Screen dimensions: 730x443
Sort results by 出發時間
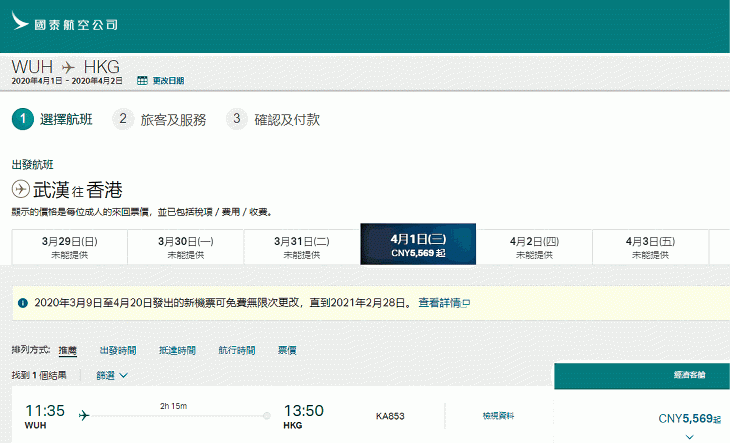[x=118, y=350]
